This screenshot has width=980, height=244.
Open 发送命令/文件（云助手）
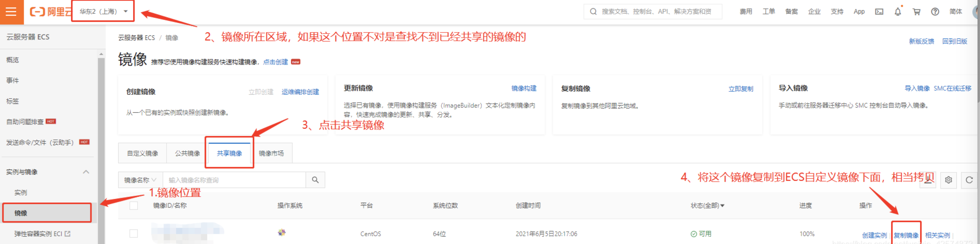(x=40, y=142)
